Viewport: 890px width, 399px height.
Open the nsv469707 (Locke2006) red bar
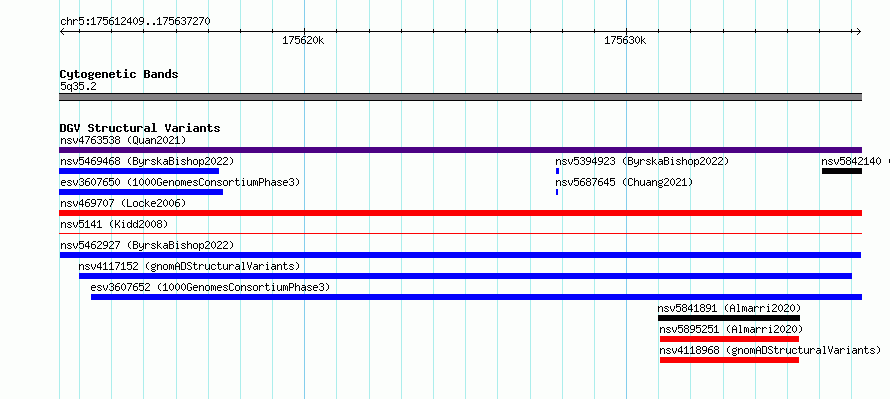click(x=460, y=213)
